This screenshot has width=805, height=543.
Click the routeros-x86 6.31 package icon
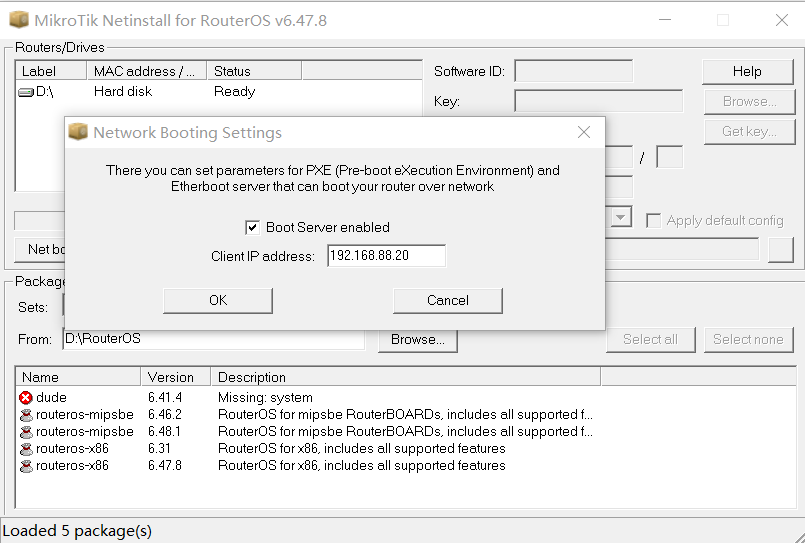pos(26,449)
